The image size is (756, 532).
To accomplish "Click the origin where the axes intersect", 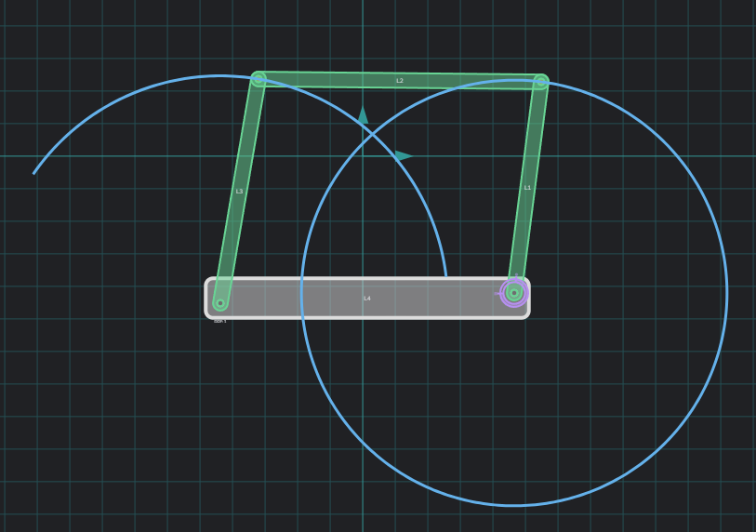I will point(363,156).
